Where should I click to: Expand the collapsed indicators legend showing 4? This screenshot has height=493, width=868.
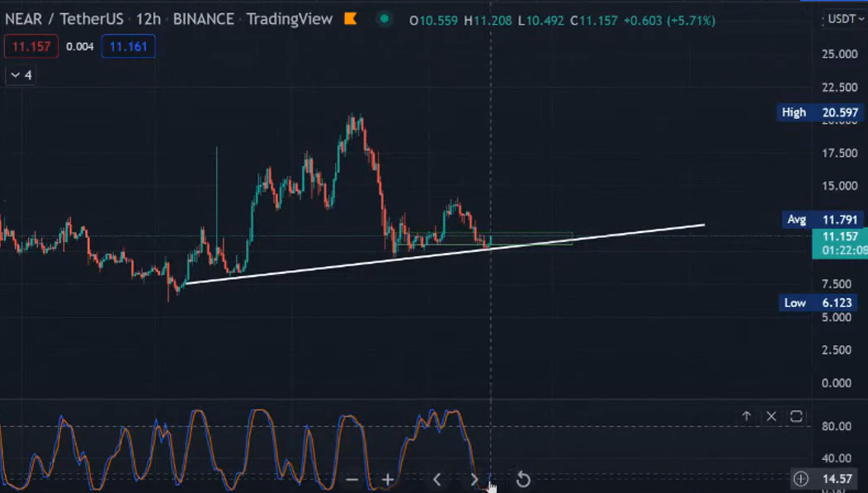click(20, 75)
